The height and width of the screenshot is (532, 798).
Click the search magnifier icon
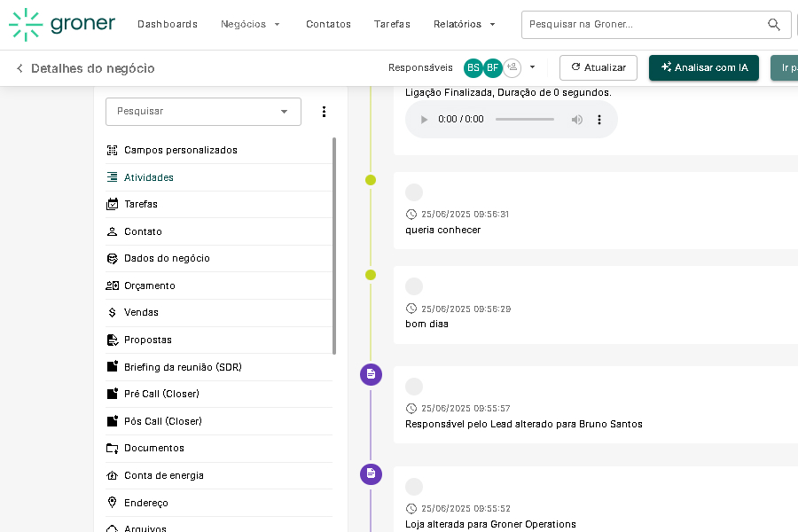774,25
